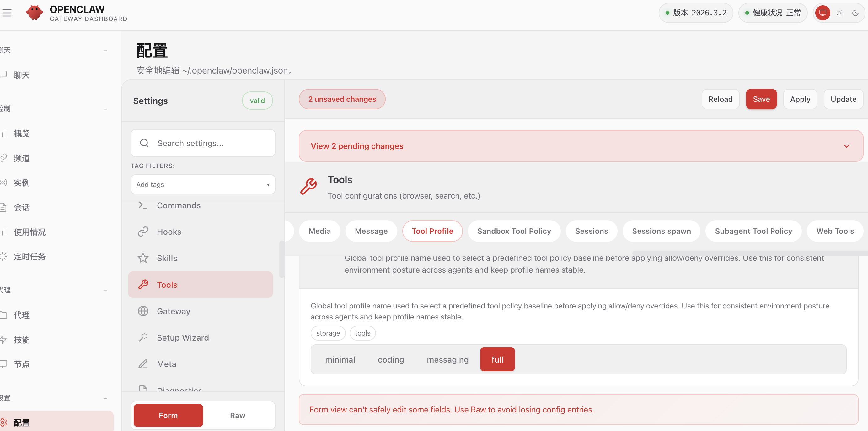This screenshot has width=868, height=431.
Task: Open the Sandbox Tool Policy tab
Action: tap(514, 231)
